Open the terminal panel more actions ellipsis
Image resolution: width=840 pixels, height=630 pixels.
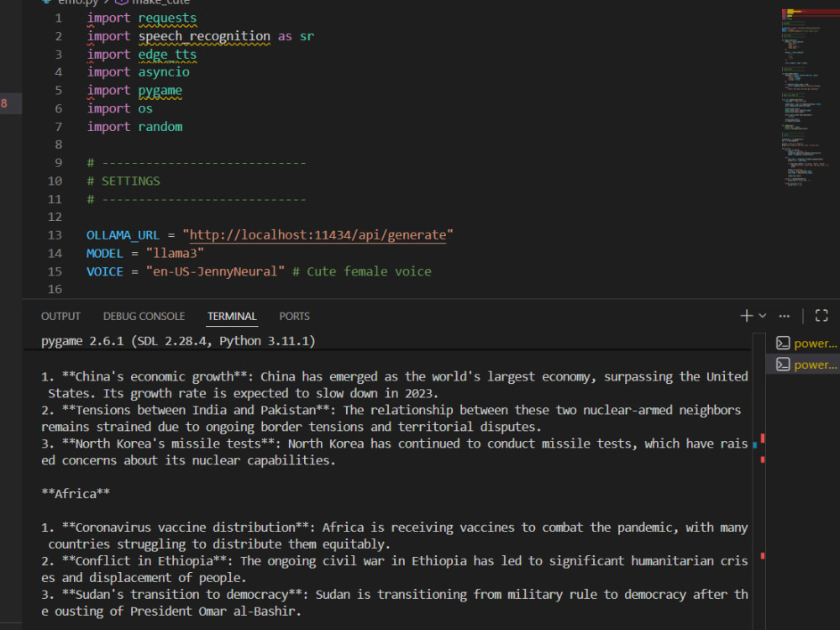coord(785,316)
